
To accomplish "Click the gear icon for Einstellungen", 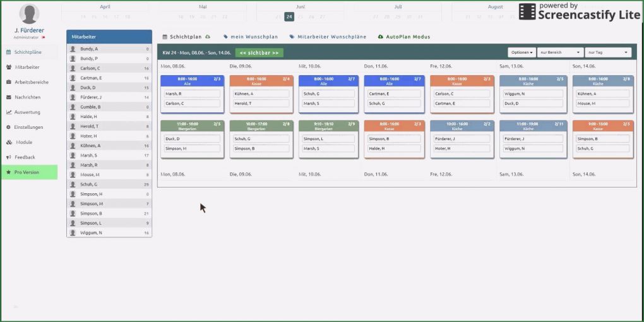I will [x=9, y=127].
